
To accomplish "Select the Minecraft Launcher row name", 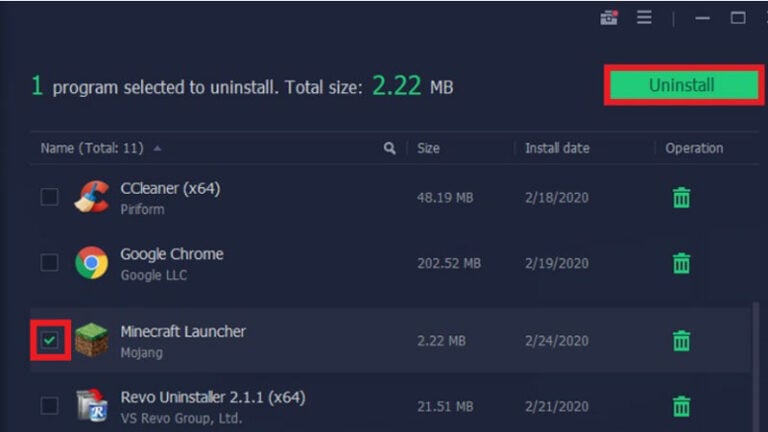I will [x=183, y=331].
